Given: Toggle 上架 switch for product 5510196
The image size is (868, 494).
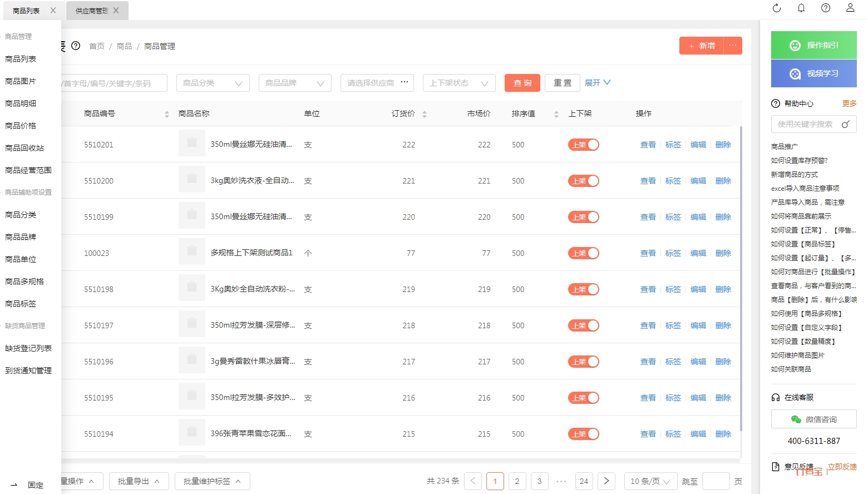Looking at the screenshot, I should [583, 362].
